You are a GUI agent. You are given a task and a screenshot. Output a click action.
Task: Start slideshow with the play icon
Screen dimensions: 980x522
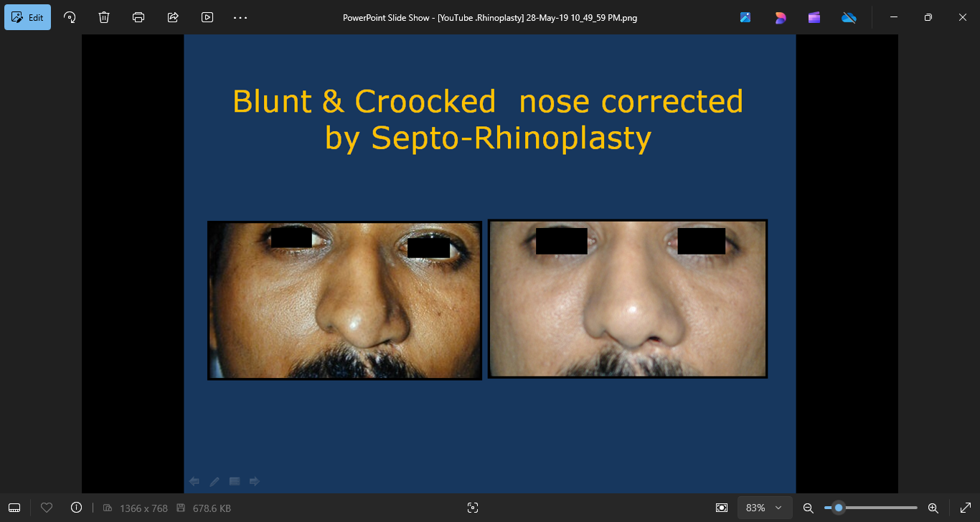pos(207,17)
